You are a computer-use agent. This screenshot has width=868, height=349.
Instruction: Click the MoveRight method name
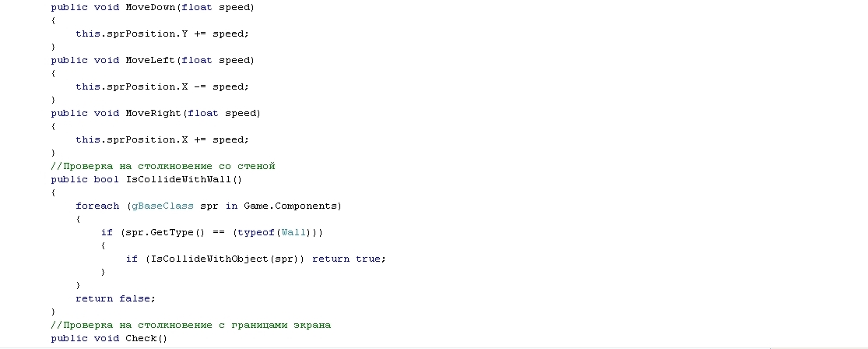[x=153, y=113]
